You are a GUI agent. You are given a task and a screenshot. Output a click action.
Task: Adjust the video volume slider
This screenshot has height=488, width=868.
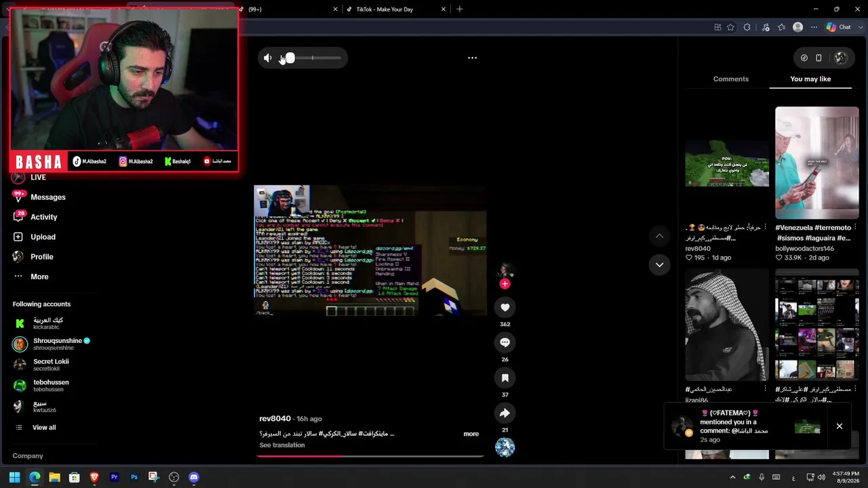pyautogui.click(x=313, y=58)
